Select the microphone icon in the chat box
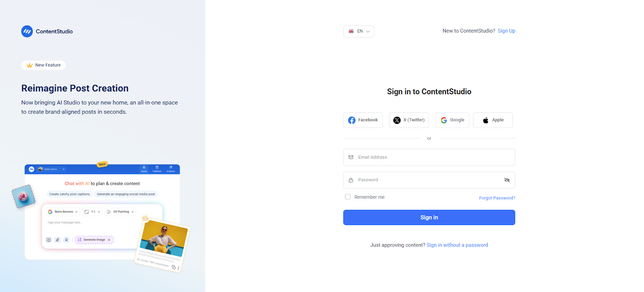Screen dimensions: 644x292 point(66,240)
